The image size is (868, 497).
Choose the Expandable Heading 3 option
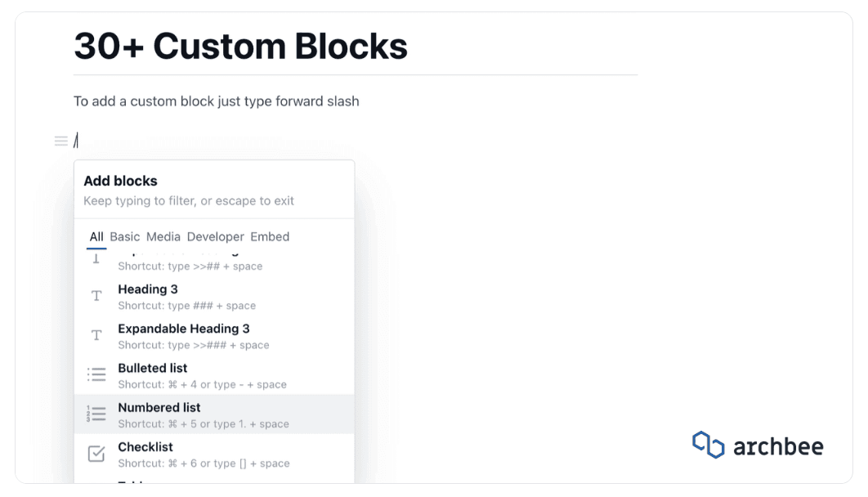184,329
